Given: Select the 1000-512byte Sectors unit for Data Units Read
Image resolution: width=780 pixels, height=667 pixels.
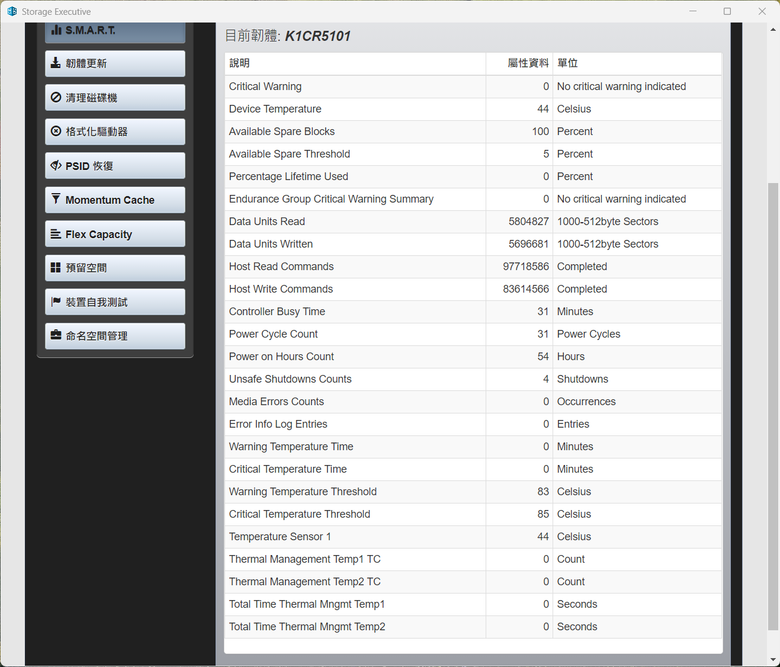Looking at the screenshot, I should [607, 221].
